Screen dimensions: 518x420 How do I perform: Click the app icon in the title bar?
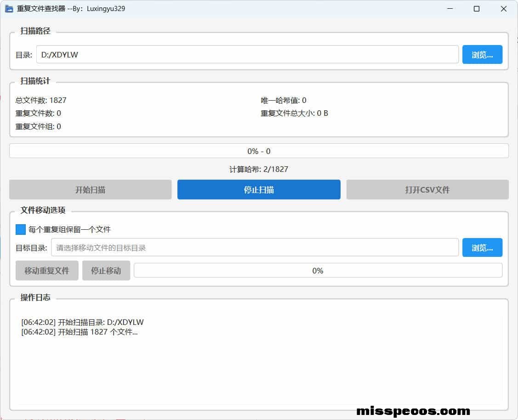(x=9, y=9)
